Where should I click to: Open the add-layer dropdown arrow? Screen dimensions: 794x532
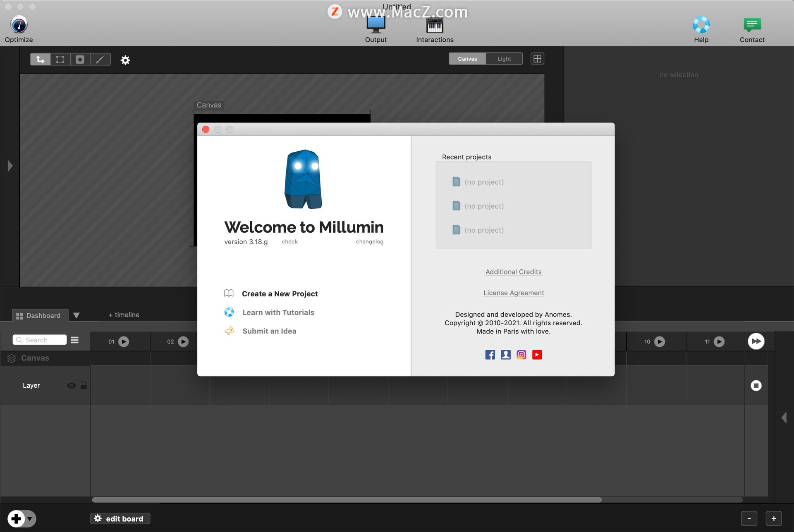pos(30,519)
